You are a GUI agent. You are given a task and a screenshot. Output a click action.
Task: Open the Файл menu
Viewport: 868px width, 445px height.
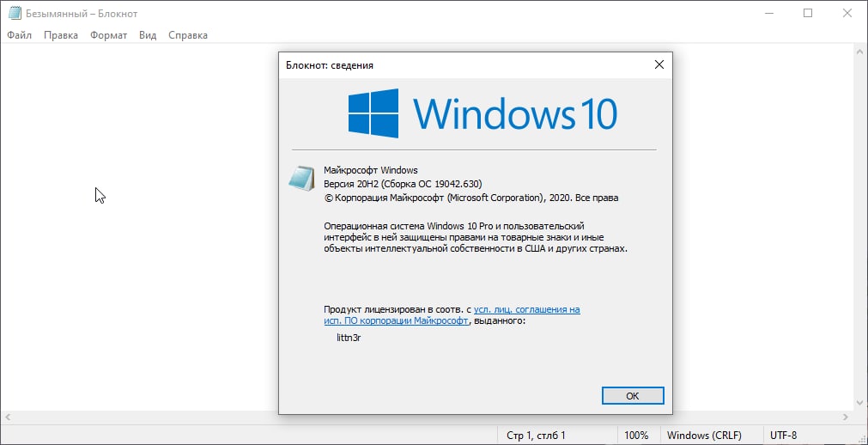pos(20,35)
